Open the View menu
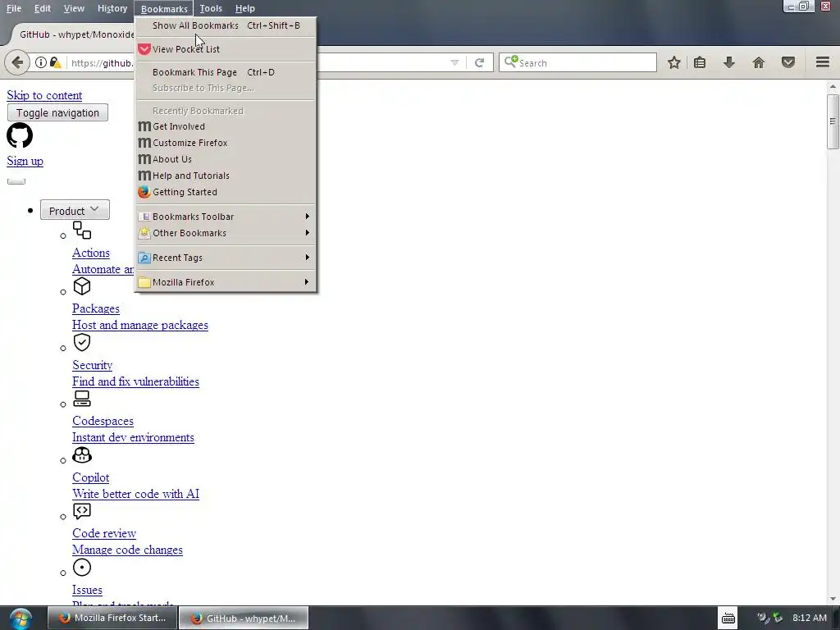This screenshot has height=630, width=840. click(74, 8)
